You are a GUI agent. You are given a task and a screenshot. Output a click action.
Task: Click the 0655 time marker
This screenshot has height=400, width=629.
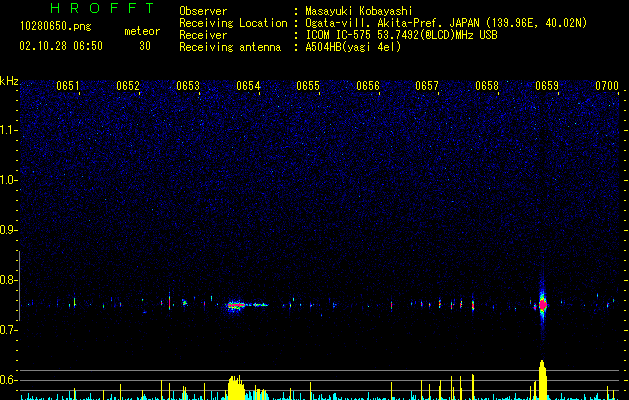[x=308, y=86]
